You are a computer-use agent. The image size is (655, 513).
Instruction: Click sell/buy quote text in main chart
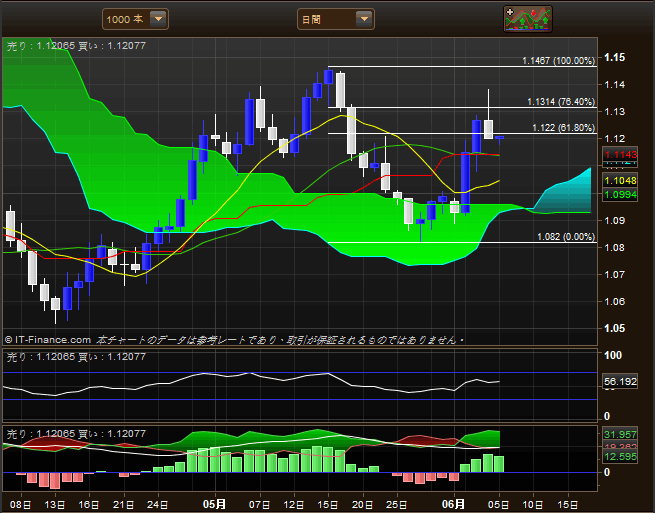tap(76, 46)
